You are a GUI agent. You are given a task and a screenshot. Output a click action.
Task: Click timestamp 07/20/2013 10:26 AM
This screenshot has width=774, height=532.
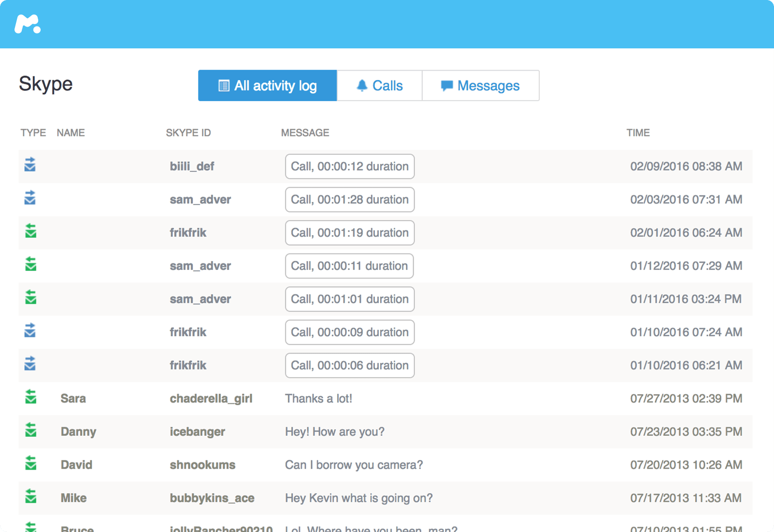point(686,465)
